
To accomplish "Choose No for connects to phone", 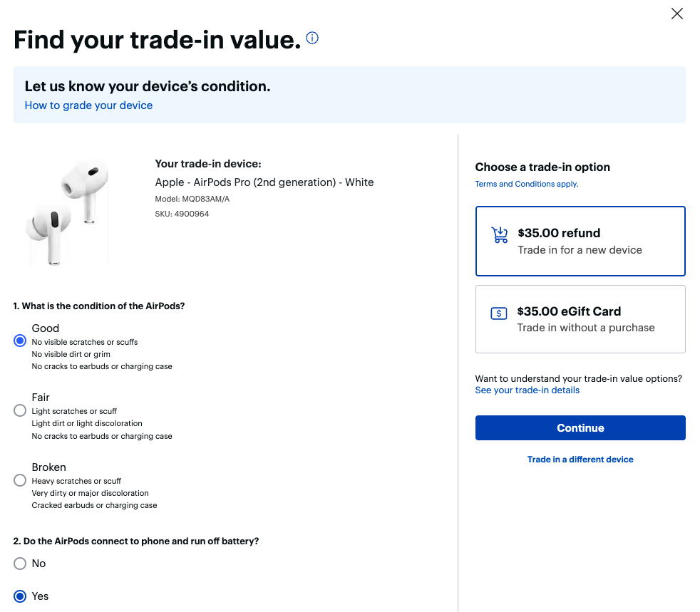I will click(x=20, y=564).
